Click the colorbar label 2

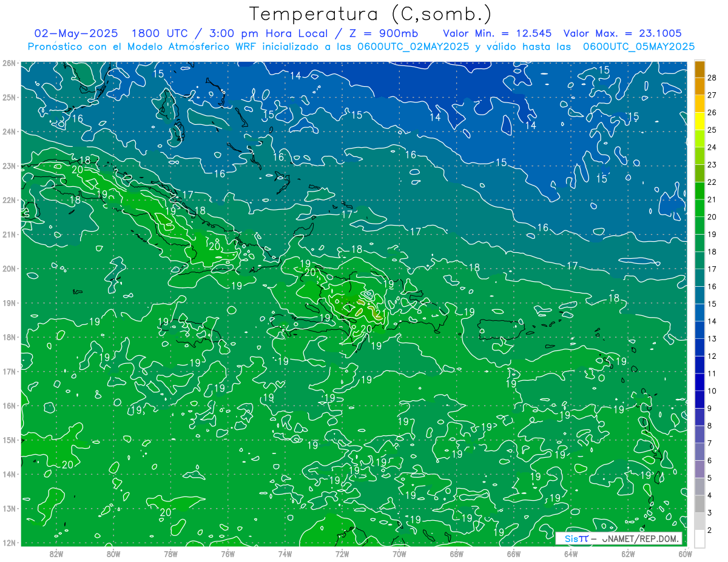tap(710, 530)
